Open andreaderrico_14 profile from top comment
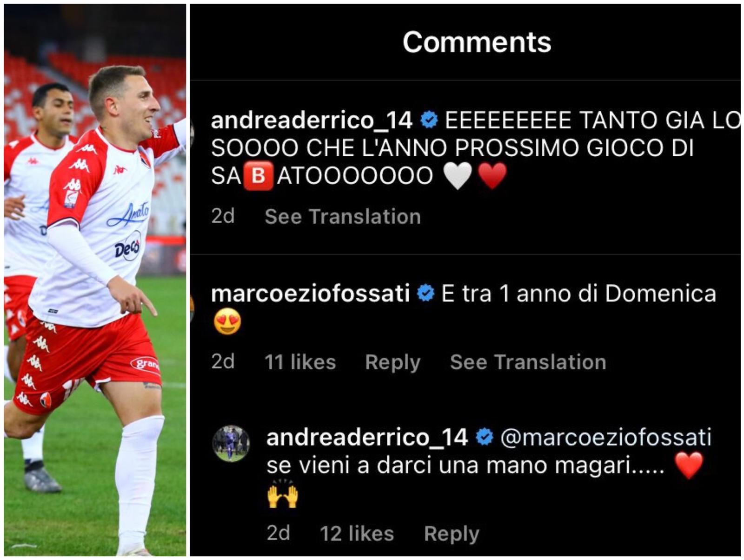744x560 pixels. [x=312, y=120]
